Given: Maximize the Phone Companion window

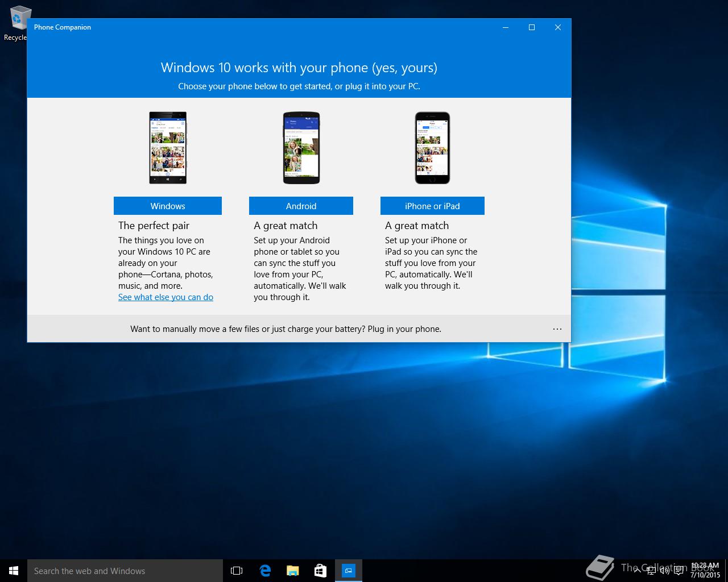Looking at the screenshot, I should coord(532,27).
